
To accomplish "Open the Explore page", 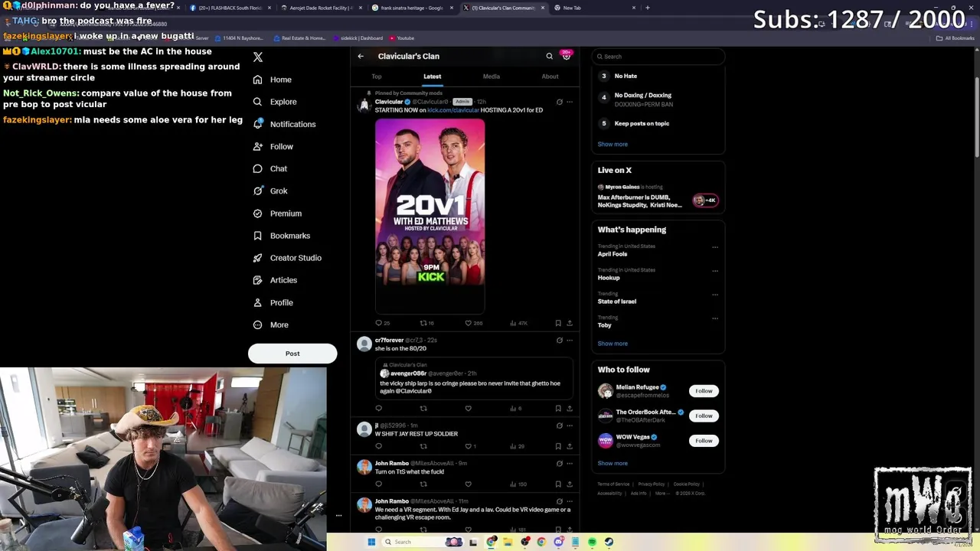I will click(x=274, y=102).
